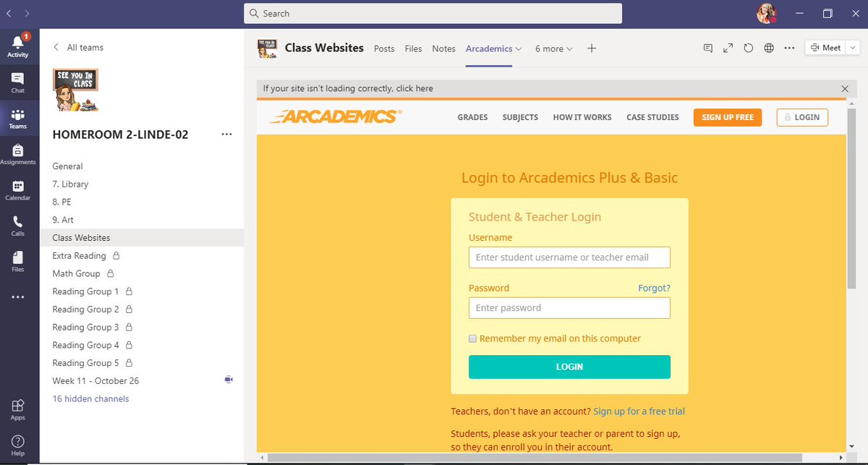
Task: Open SUBJECTS in Arcademics menu
Action: pyautogui.click(x=520, y=117)
